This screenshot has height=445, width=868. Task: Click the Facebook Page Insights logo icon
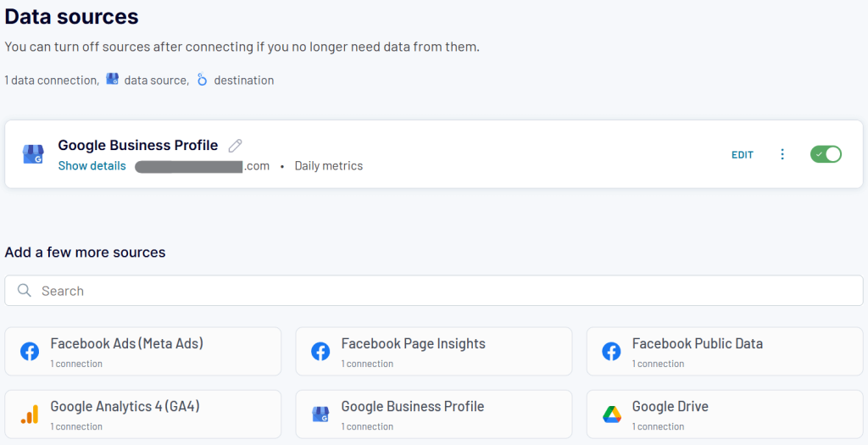pyautogui.click(x=320, y=352)
